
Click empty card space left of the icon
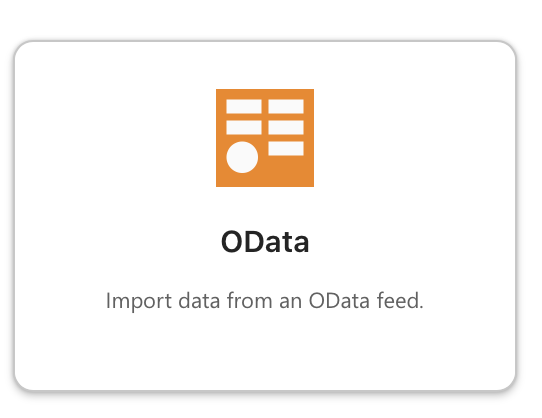(x=116, y=138)
